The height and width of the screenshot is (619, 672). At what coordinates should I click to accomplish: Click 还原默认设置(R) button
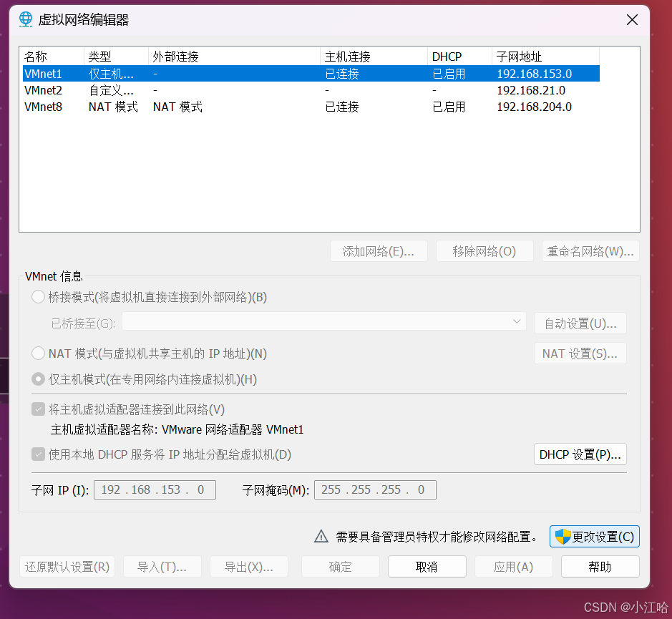[x=67, y=567]
